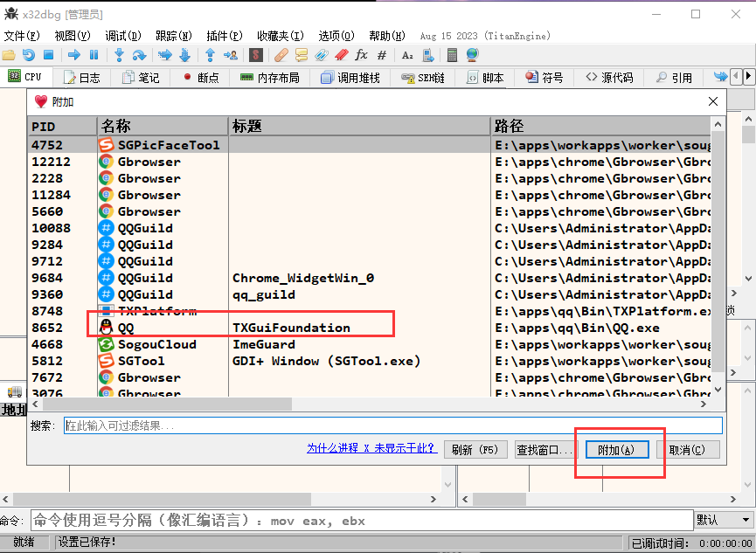Open the 跟踪(N) menu
This screenshot has height=553, width=756.
174,36
